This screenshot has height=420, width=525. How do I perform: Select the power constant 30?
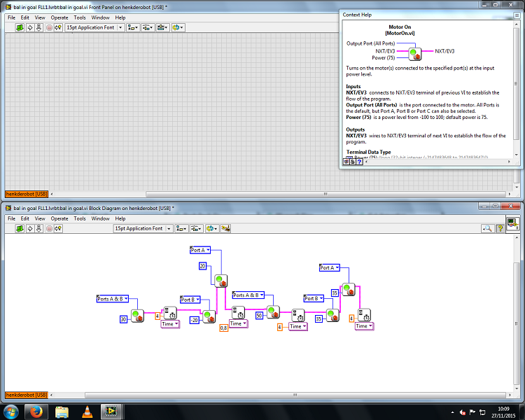[x=123, y=319]
